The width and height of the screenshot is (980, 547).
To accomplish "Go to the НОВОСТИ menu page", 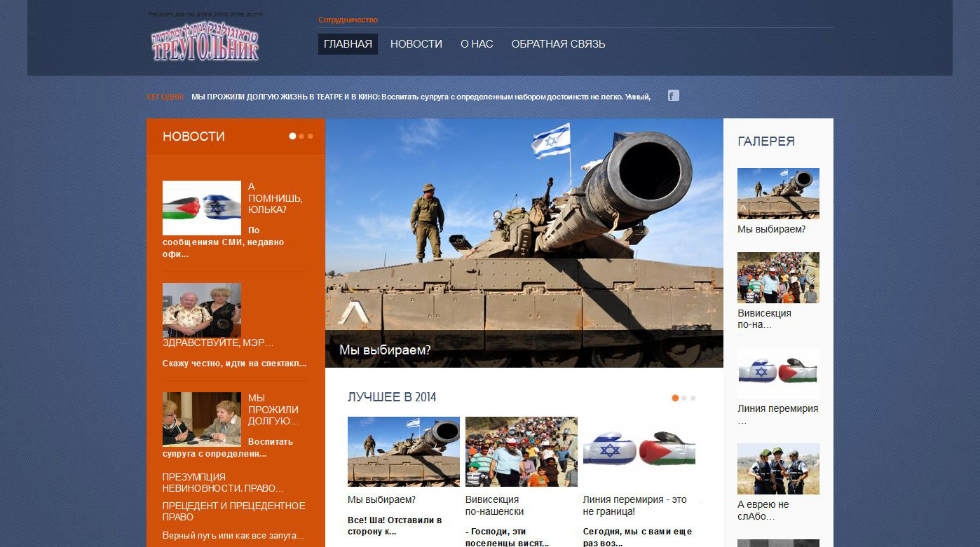I will [x=416, y=44].
